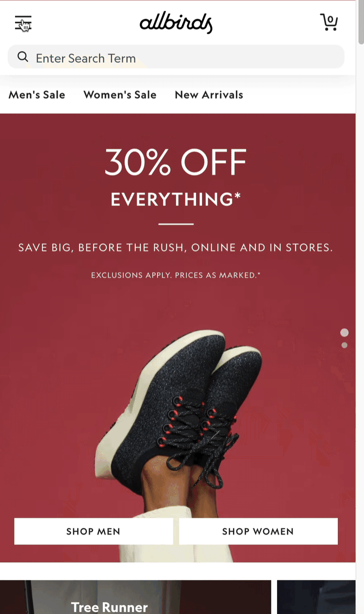Click the SHOP WOMEN button
Image resolution: width=364 pixels, height=614 pixels.
[258, 531]
